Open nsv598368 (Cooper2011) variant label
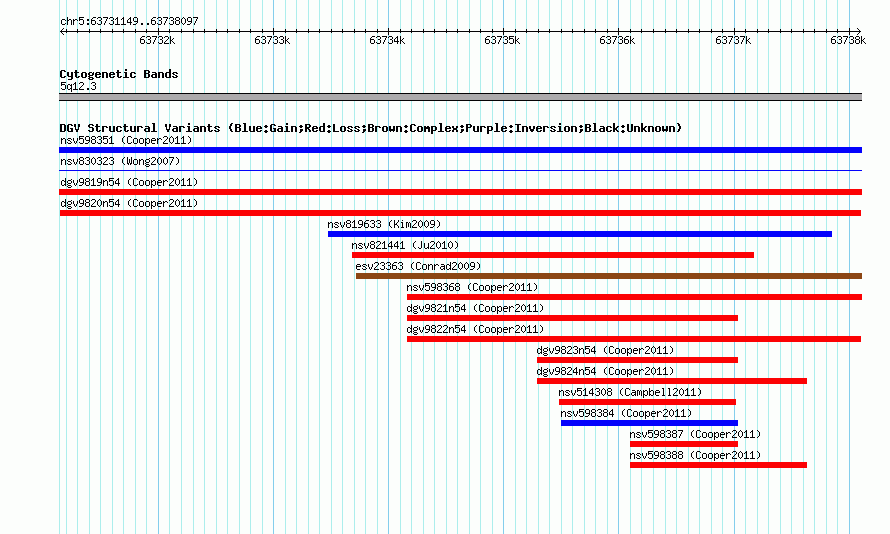Image resolution: width=890 pixels, height=534 pixels. 472,287
